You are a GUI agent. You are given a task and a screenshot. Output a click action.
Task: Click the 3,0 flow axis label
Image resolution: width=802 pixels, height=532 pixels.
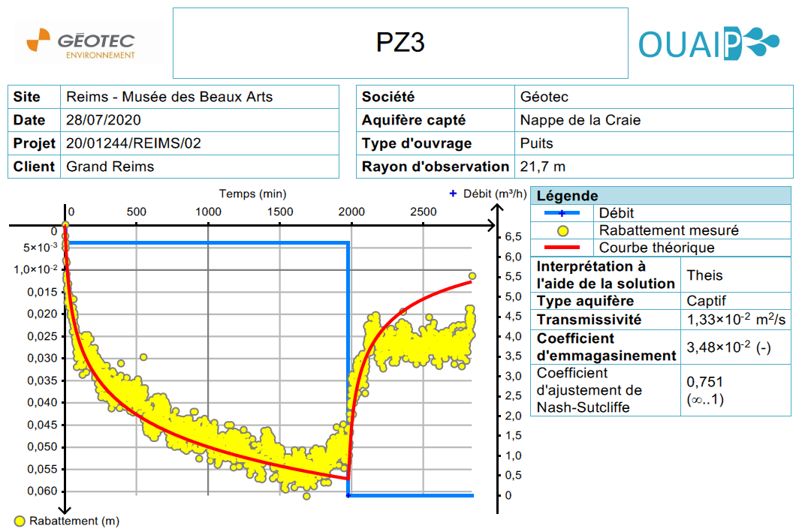point(513,376)
